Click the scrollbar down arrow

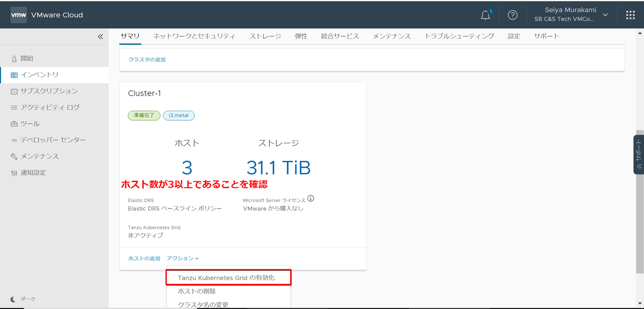coord(640,303)
